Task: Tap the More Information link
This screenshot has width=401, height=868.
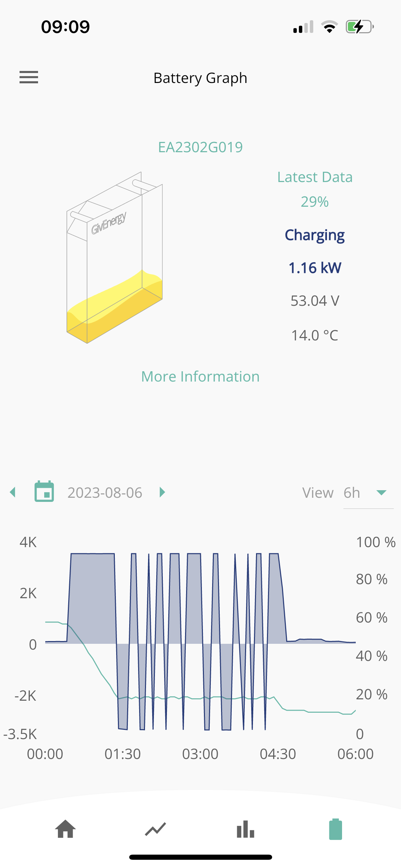Action: [x=200, y=376]
